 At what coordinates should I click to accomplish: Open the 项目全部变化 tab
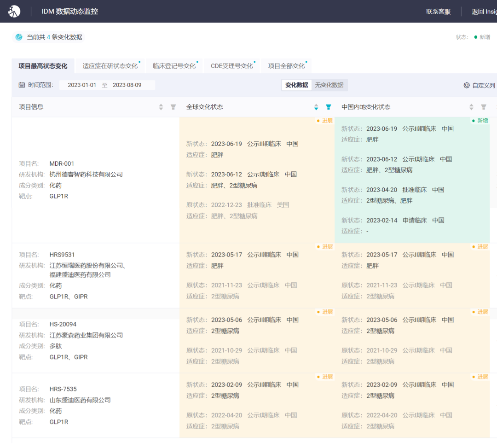pos(286,66)
